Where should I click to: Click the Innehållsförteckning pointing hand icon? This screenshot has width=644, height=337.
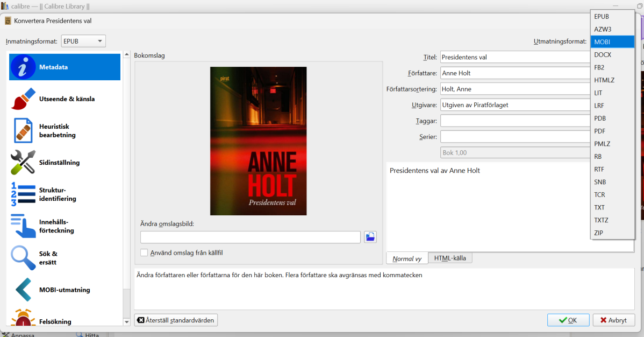(23, 226)
